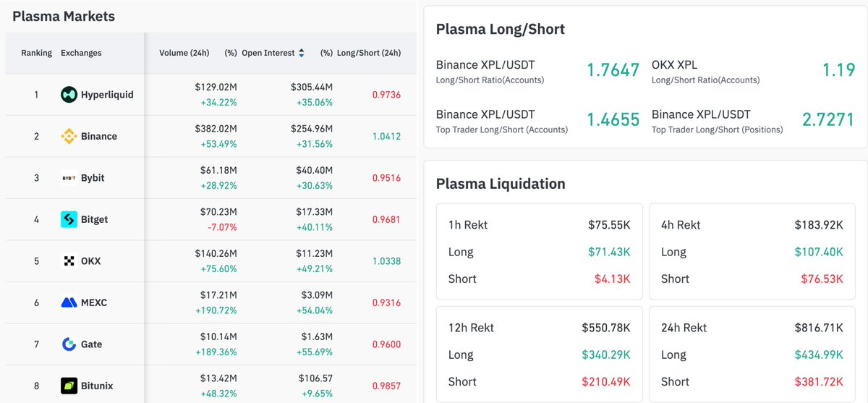Click the OKX exchange logo icon
The image size is (868, 403).
69,260
